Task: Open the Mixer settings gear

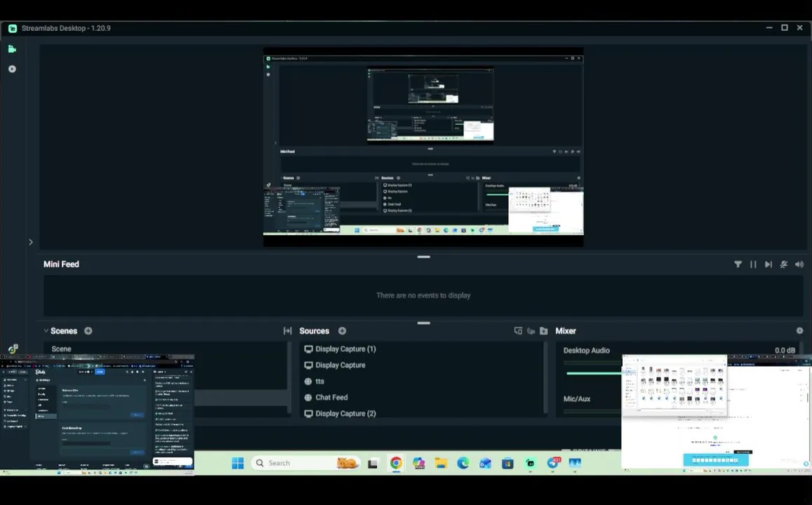Action: point(799,330)
